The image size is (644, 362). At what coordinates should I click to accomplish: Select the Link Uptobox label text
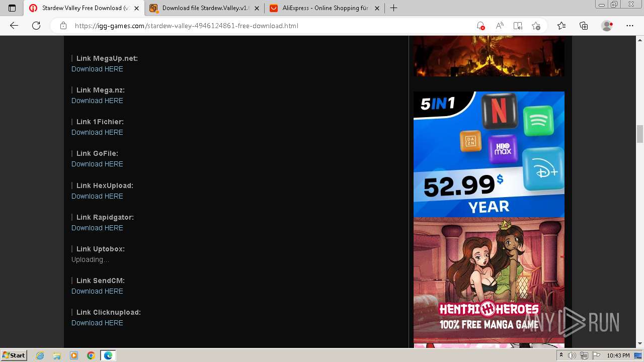click(x=101, y=249)
